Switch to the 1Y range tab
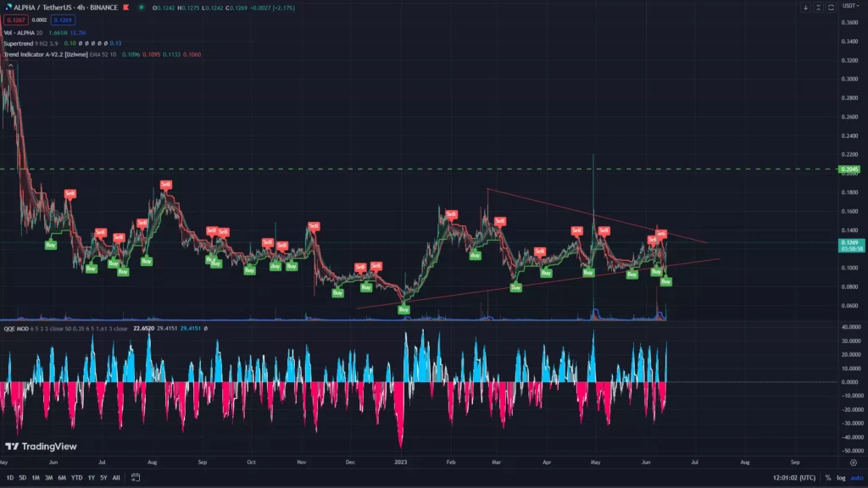Screen dimensions: 868x488 click(91, 478)
